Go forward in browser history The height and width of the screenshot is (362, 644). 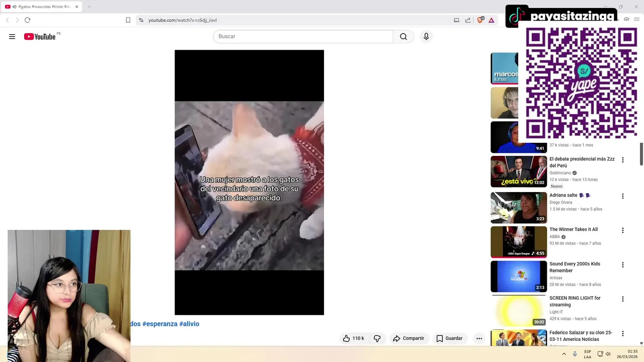pyautogui.click(x=17, y=20)
